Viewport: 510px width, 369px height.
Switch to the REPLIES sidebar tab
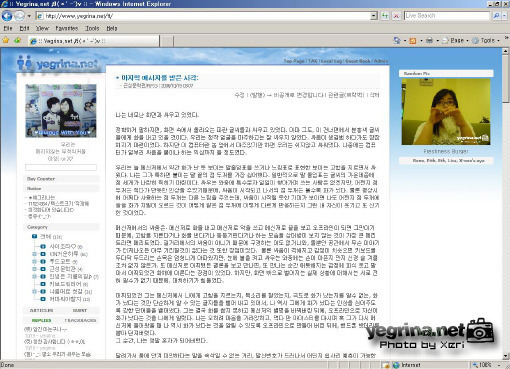click(x=41, y=320)
